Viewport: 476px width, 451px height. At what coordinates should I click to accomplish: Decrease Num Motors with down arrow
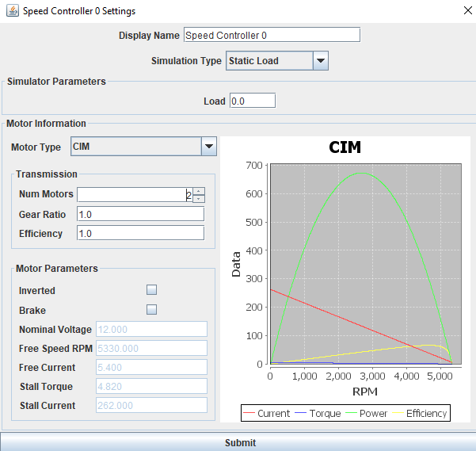[199, 199]
